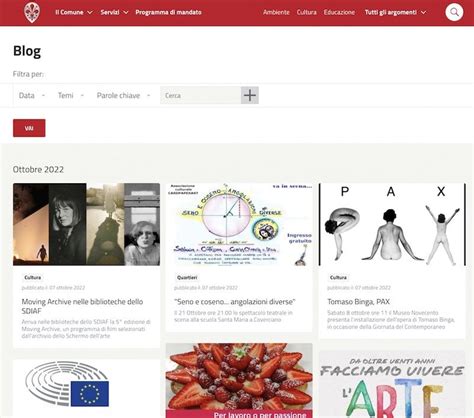Image resolution: width=474 pixels, height=418 pixels.
Task: Expand the Il Comune menu
Action: (74, 12)
